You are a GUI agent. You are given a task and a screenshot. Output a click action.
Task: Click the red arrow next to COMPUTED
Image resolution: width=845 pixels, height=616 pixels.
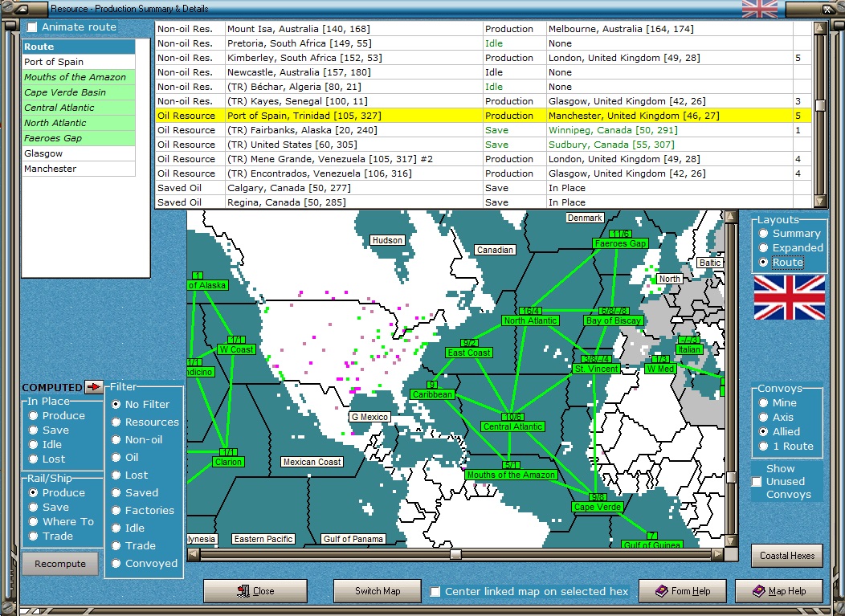(x=95, y=387)
